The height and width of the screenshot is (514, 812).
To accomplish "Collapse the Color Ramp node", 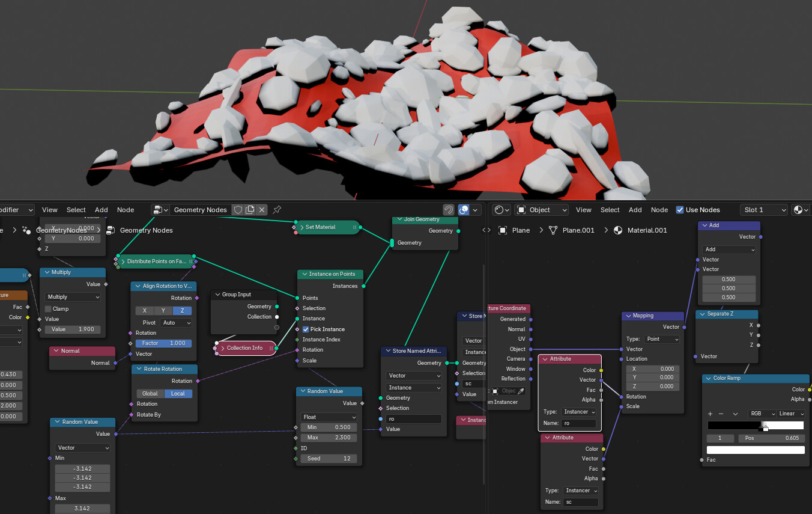I will (707, 378).
